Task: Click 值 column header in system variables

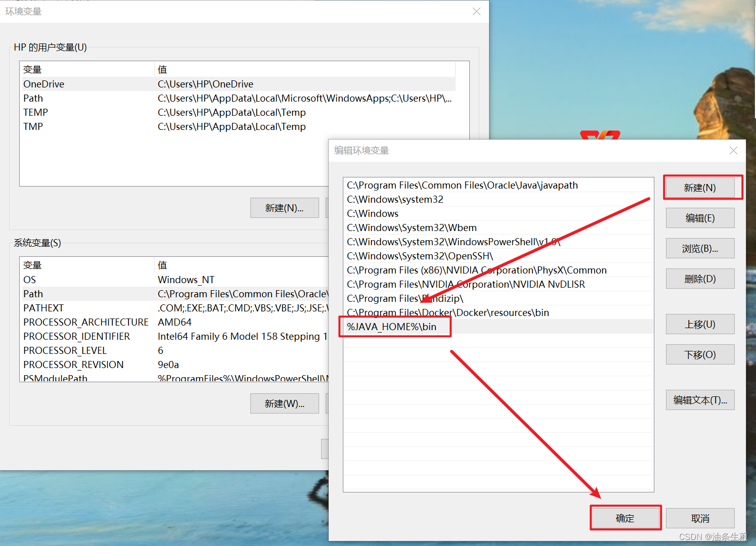Action: [242, 265]
